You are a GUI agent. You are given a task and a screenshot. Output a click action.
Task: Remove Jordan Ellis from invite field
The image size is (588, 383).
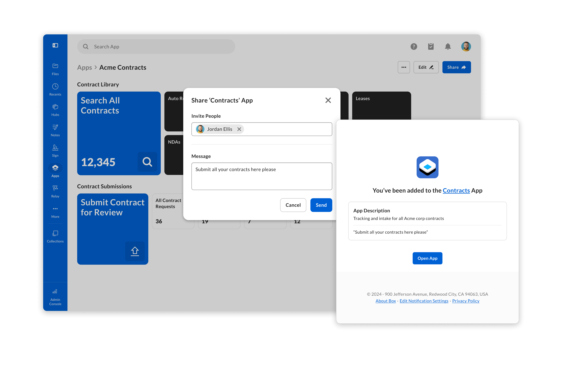(239, 129)
